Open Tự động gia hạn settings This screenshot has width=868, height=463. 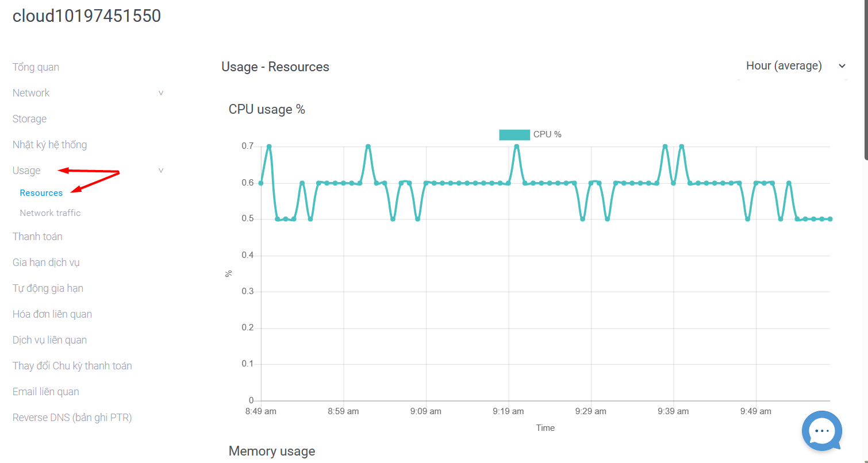point(48,288)
